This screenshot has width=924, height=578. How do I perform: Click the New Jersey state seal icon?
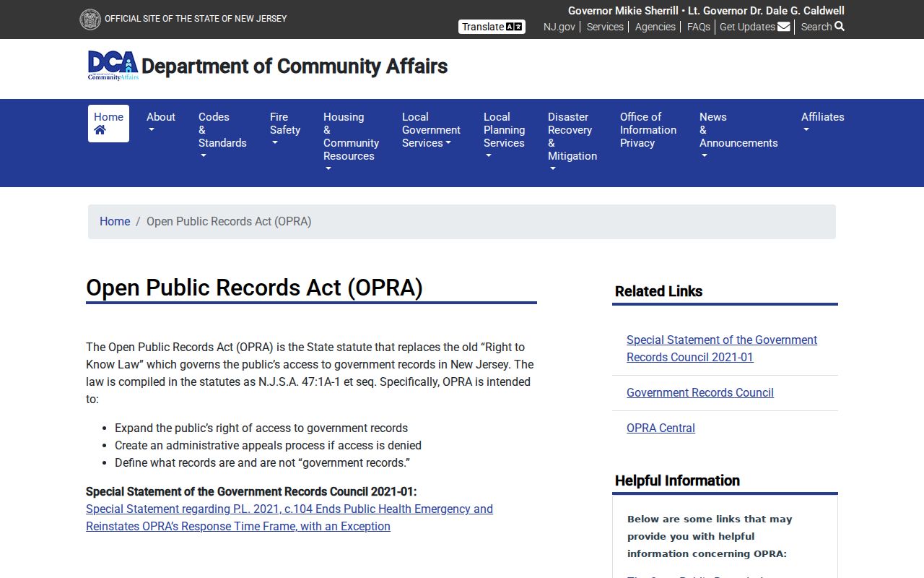[x=90, y=20]
